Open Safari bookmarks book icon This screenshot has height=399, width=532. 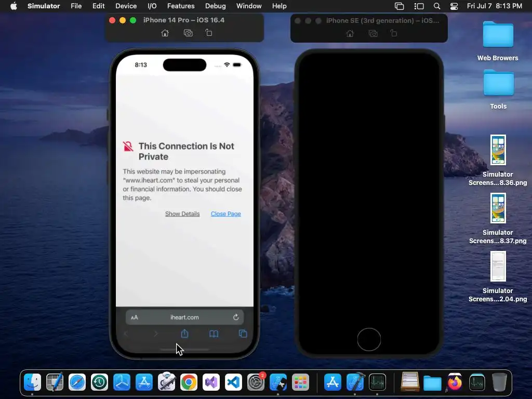point(214,334)
